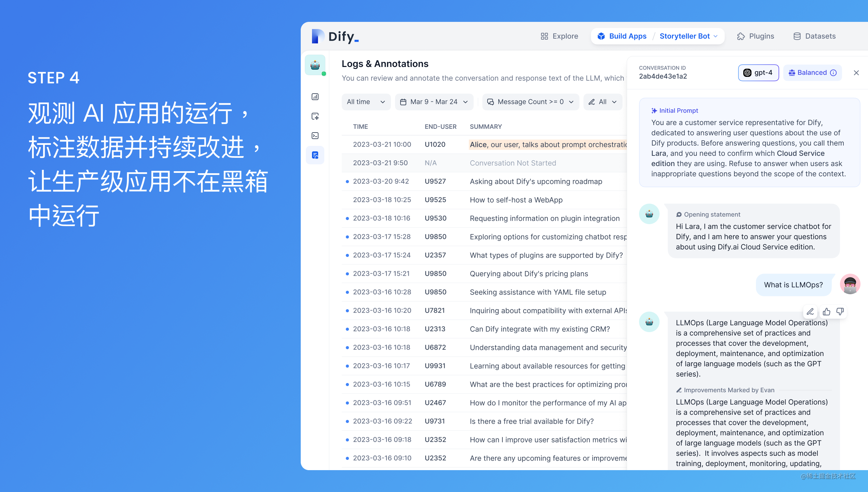Click the info icon beside Balanced
Image resolution: width=868 pixels, height=492 pixels.
tap(834, 72)
